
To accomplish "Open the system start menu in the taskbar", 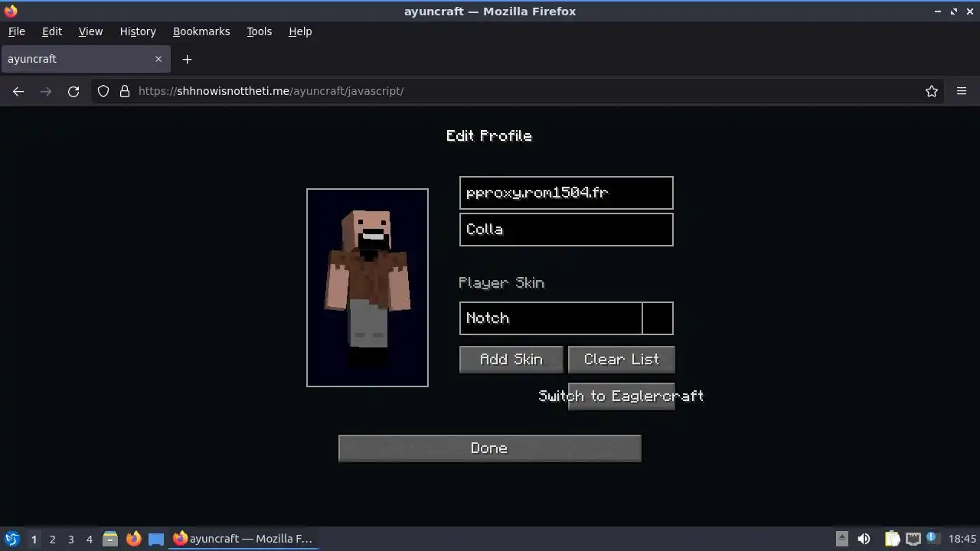I will (x=11, y=539).
